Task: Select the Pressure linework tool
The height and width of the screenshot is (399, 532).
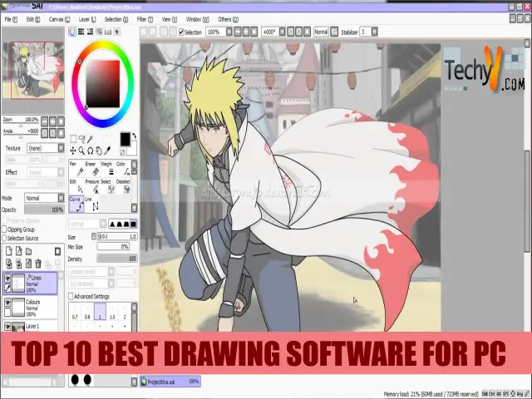Action: tap(92, 186)
